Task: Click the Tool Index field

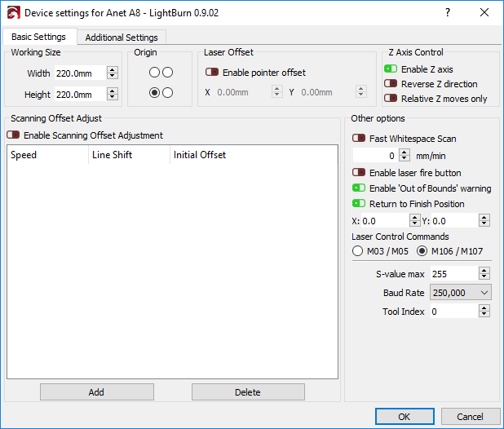Action: pyautogui.click(x=454, y=312)
